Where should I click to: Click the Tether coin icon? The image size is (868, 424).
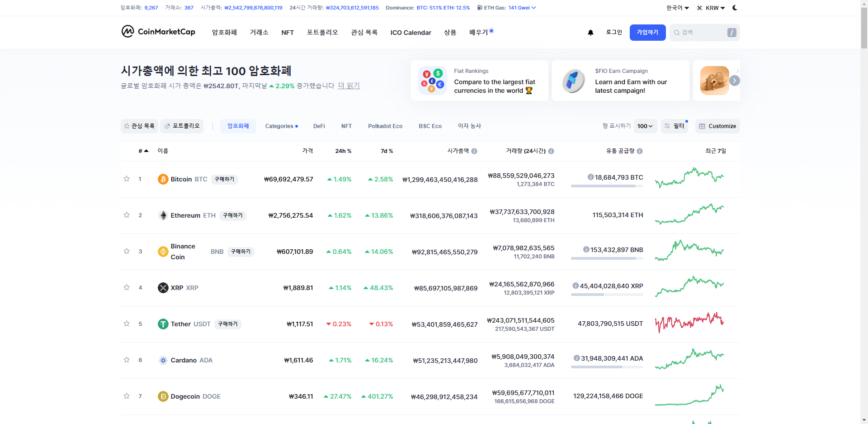163,324
